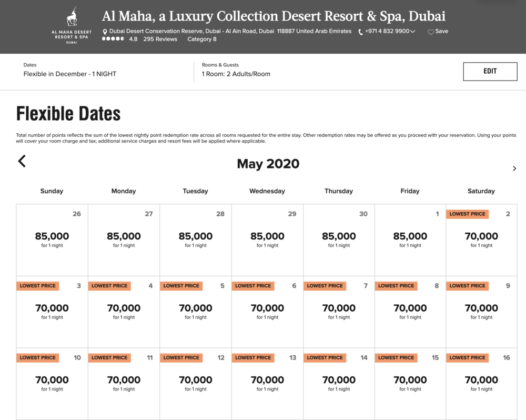Image resolution: width=526 pixels, height=420 pixels.
Task: Choose May 10 Sunday date cell
Action: pos(52,383)
